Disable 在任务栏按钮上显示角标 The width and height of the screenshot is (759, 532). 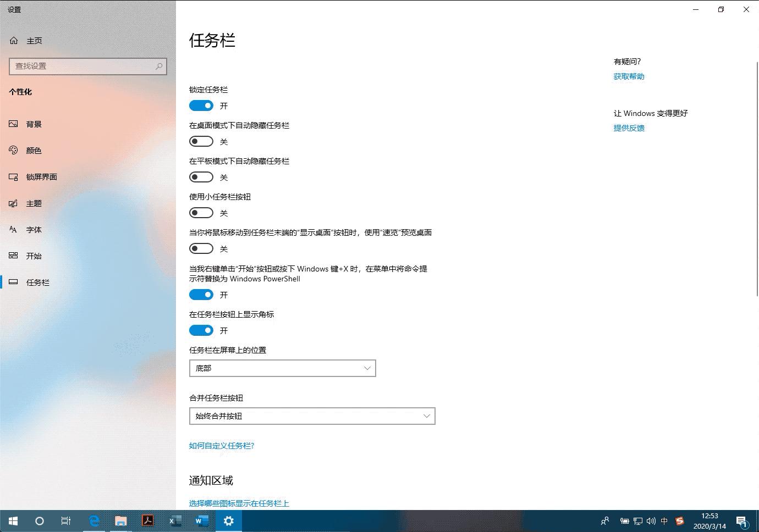pyautogui.click(x=201, y=330)
